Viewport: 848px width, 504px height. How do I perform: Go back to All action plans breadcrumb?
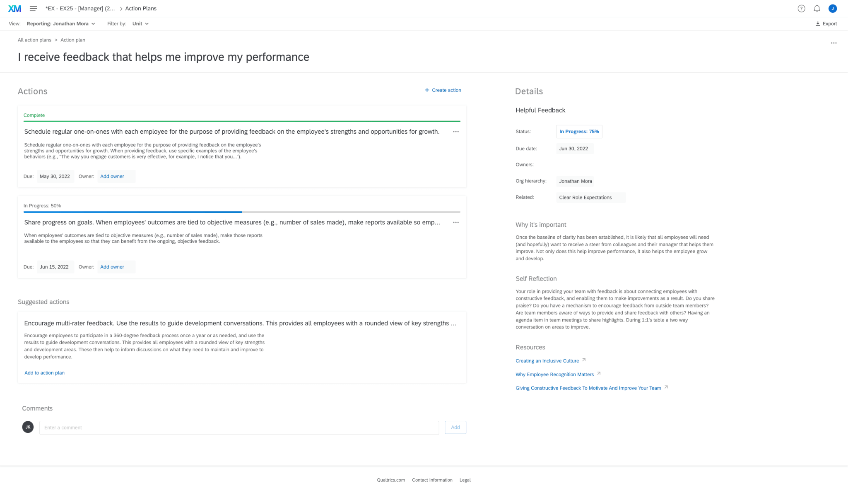coord(34,40)
